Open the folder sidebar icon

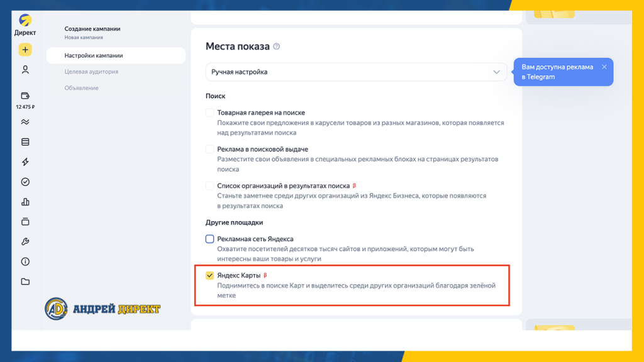(x=25, y=282)
